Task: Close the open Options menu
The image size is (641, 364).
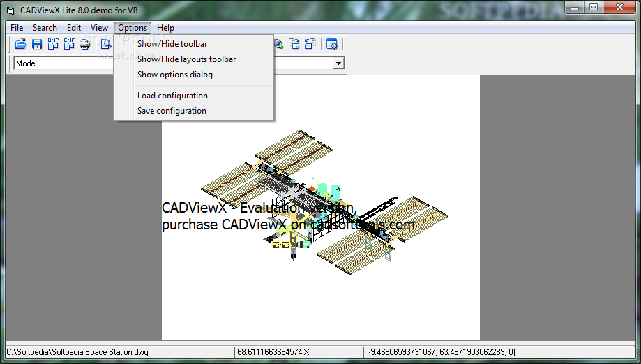Action: (x=133, y=28)
